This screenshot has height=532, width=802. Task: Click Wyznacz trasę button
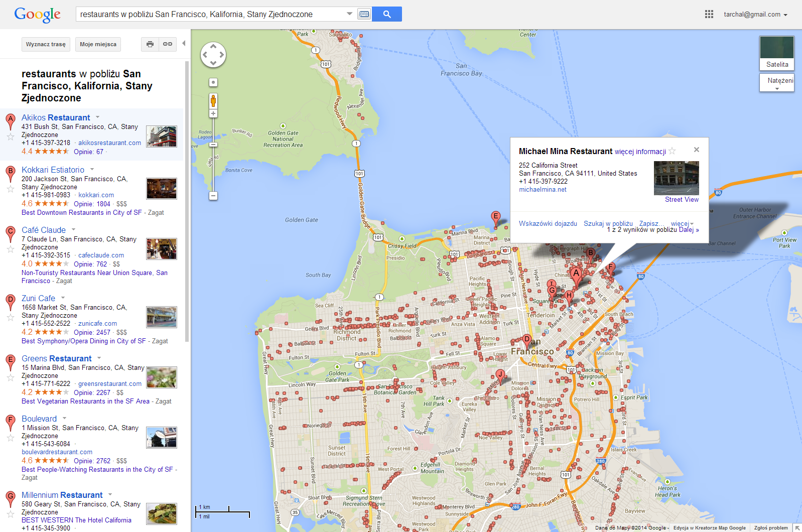click(x=46, y=44)
